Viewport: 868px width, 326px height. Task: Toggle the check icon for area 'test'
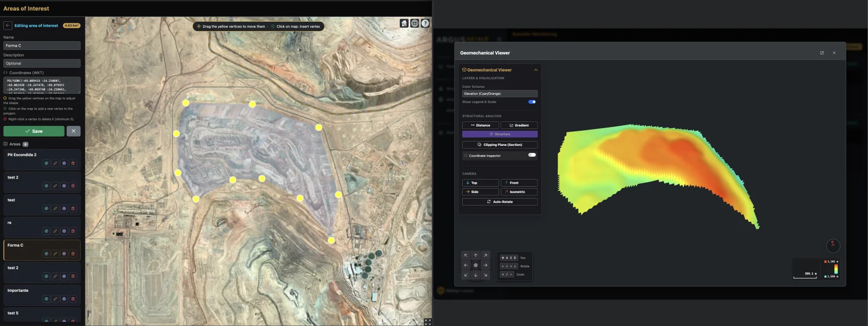[47, 208]
